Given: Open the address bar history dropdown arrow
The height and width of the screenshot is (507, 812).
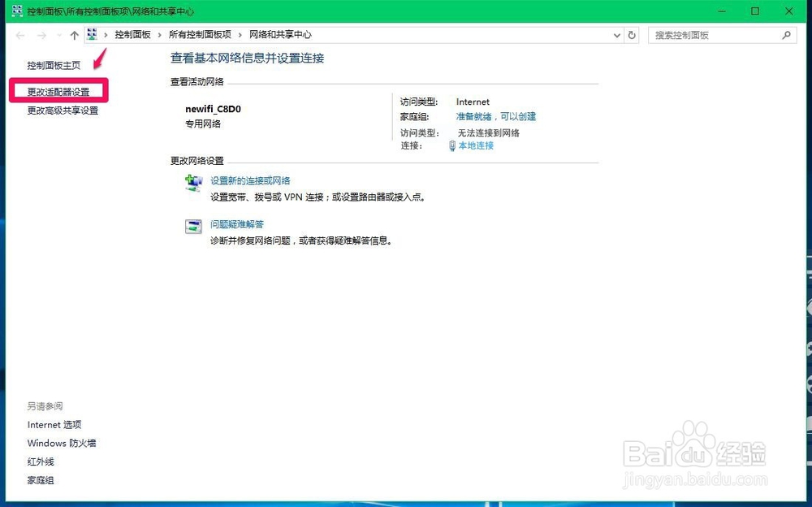Looking at the screenshot, I should [x=617, y=35].
